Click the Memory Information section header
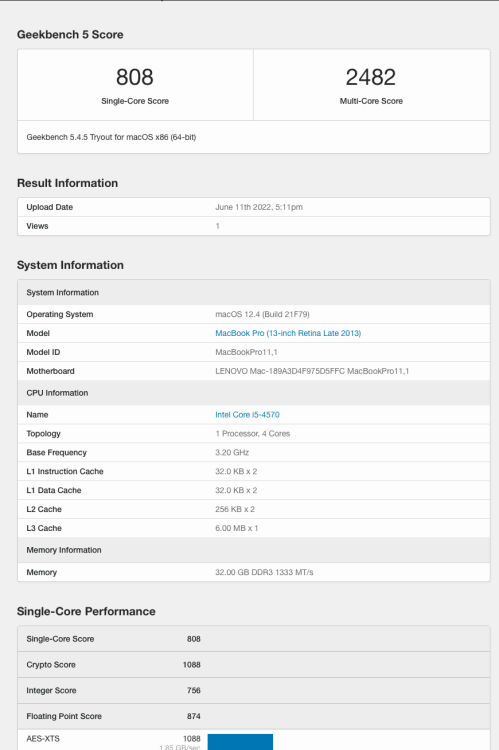This screenshot has width=499, height=750. pyautogui.click(x=254, y=550)
